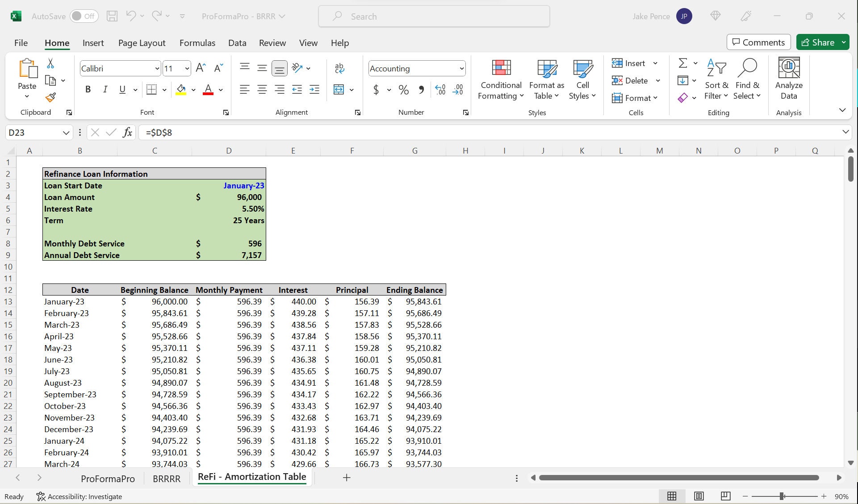Increase decimal places
The height and width of the screenshot is (504, 858).
tap(440, 89)
